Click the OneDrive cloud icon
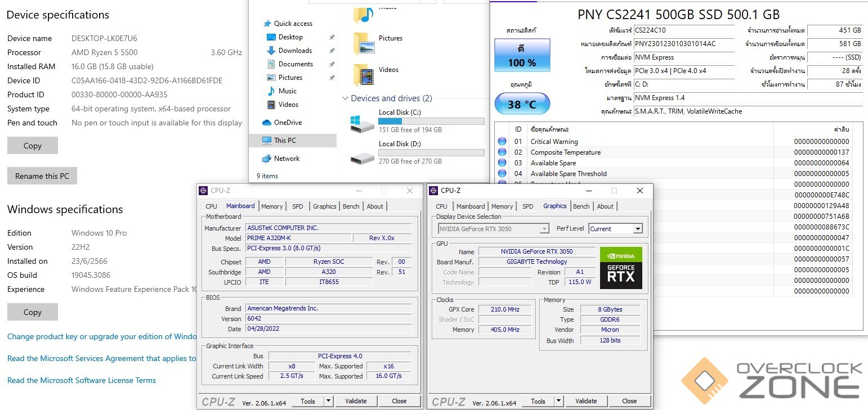Image resolution: width=868 pixels, height=410 pixels. pos(267,123)
